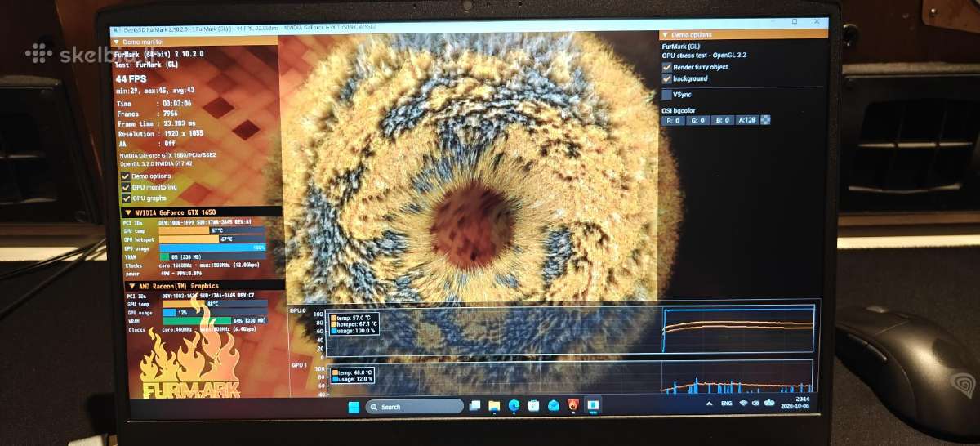Untick the GPU graphs checkbox
The image size is (980, 446).
125,198
